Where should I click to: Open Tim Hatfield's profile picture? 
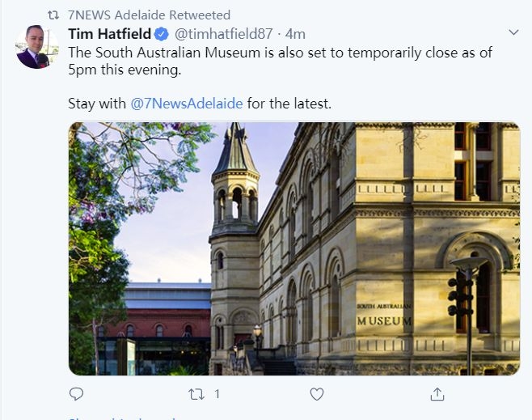tap(37, 47)
